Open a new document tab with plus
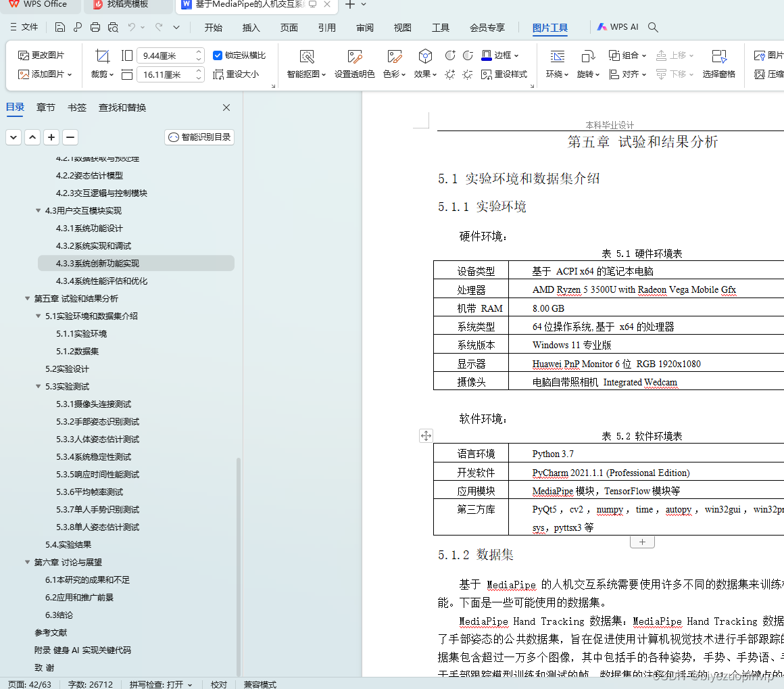 click(x=351, y=5)
